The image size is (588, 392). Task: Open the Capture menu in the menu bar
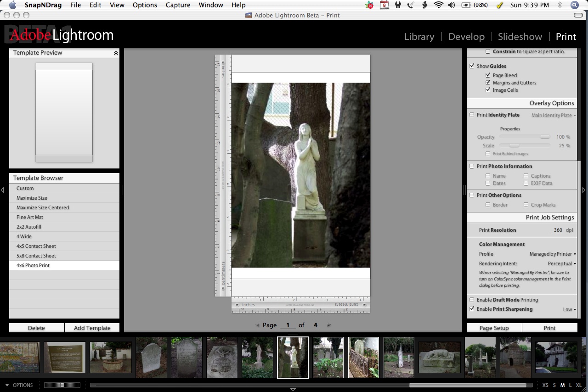click(178, 5)
